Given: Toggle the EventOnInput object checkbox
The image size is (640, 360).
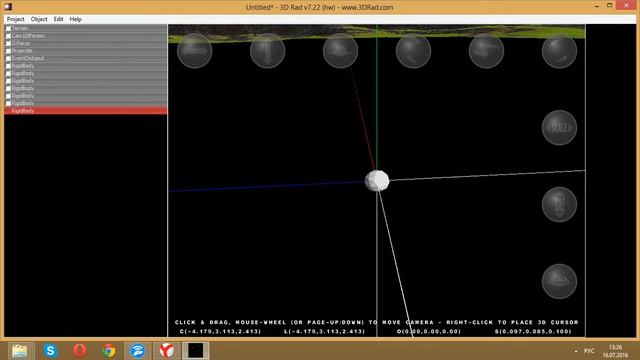Looking at the screenshot, I should tap(8, 58).
